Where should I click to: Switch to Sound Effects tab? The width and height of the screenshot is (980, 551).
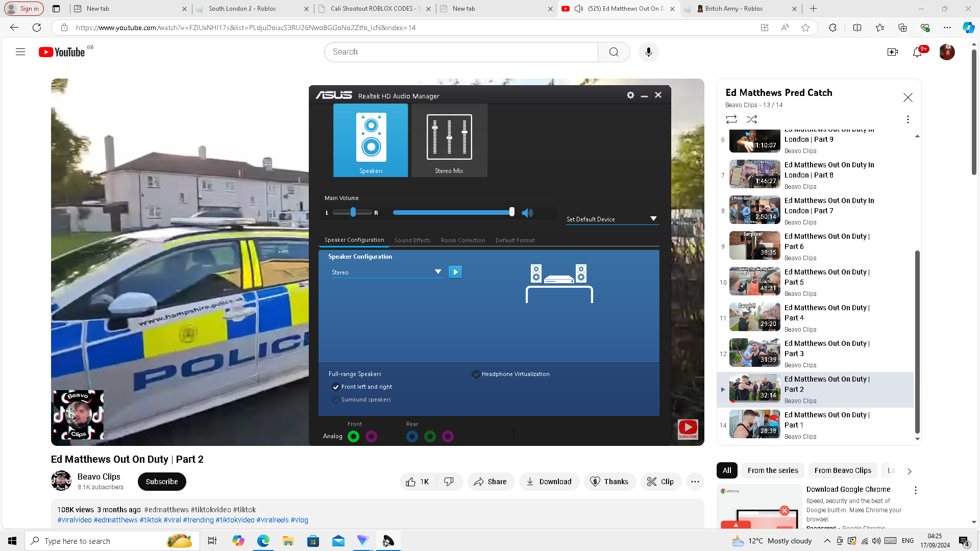412,240
